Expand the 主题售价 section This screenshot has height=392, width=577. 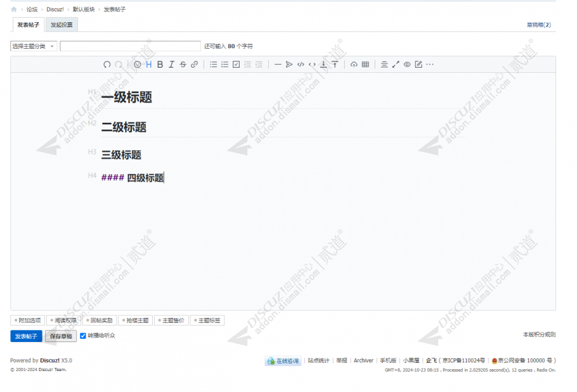point(171,320)
